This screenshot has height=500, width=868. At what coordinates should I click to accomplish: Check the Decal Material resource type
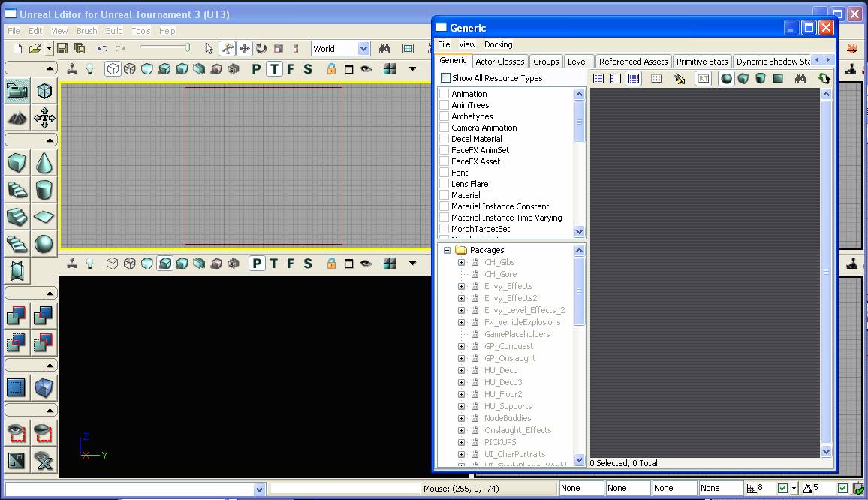coord(444,138)
